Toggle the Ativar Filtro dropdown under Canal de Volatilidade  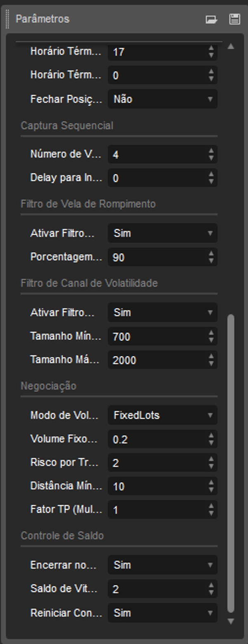click(x=162, y=313)
